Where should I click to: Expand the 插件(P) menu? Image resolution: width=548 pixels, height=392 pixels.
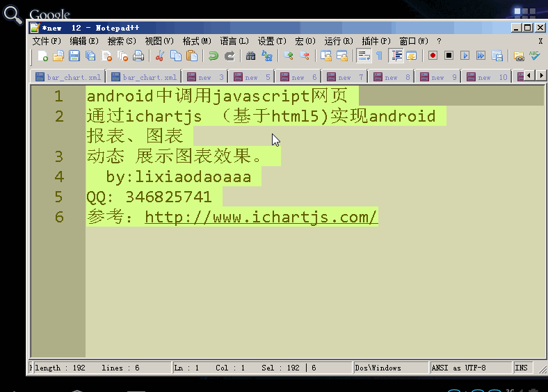click(x=376, y=41)
